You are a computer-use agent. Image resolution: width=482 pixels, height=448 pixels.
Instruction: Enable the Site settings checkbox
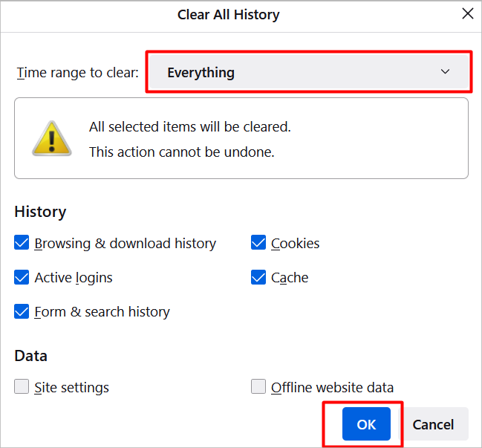point(22,387)
